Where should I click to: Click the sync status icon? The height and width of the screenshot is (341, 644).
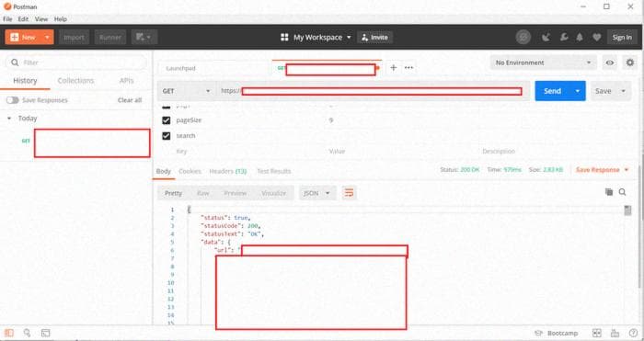pos(523,38)
